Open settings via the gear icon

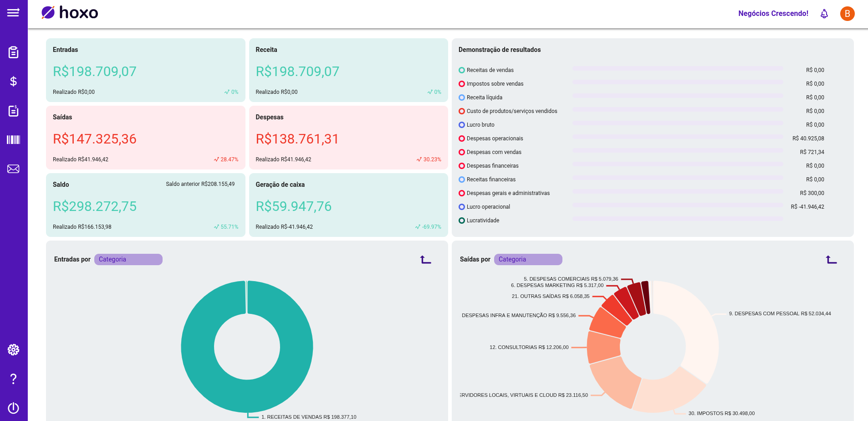point(13,350)
